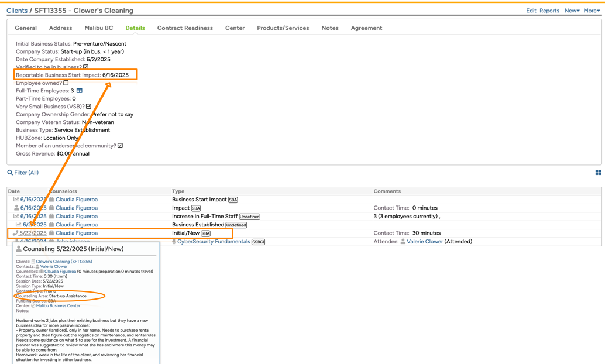Screen dimensions: 605x364
Task: Click the person icon next to Valerie Clower attendee
Action: point(403,241)
